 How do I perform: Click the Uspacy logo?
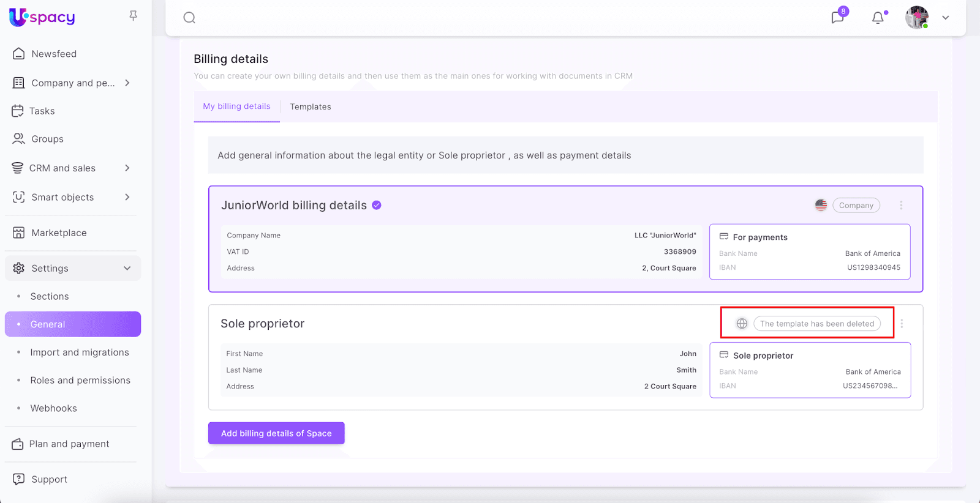click(42, 17)
